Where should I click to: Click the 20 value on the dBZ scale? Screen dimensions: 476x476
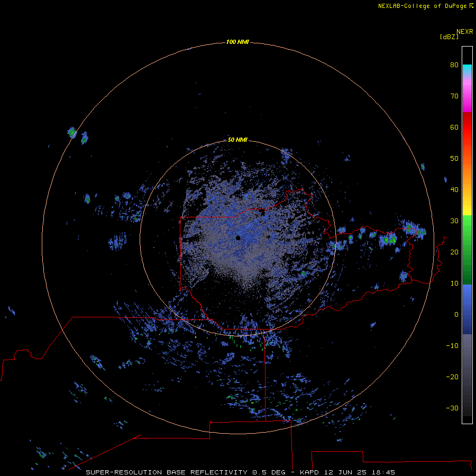coord(454,252)
